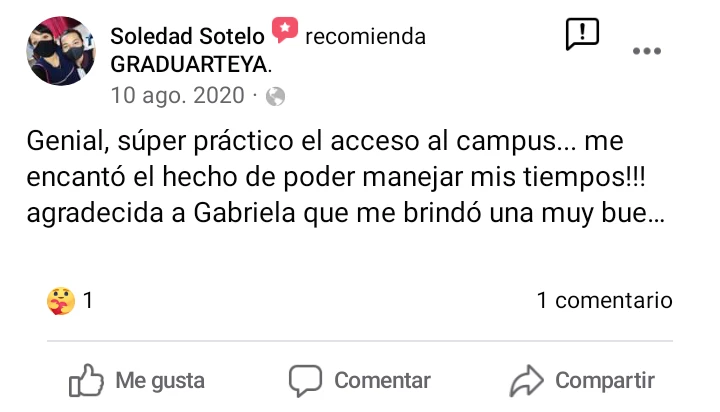
Task: Open the 10 ago. 2020 post date
Action: (177, 96)
